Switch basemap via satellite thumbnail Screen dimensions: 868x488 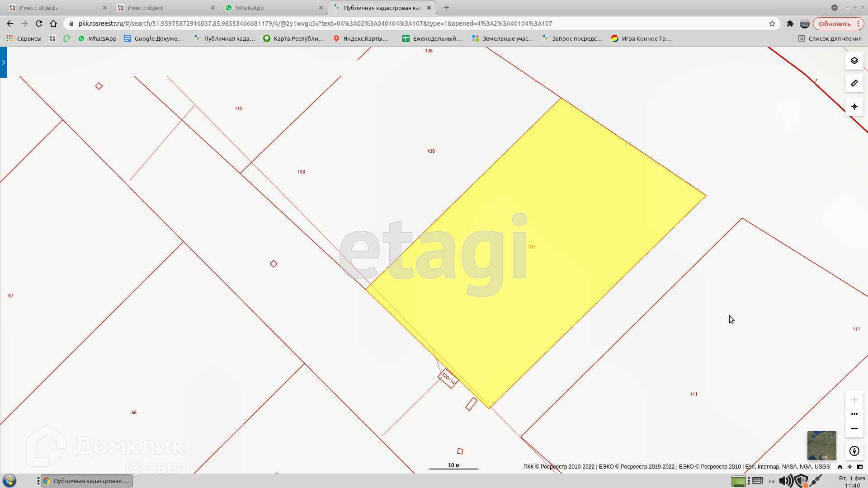(821, 445)
